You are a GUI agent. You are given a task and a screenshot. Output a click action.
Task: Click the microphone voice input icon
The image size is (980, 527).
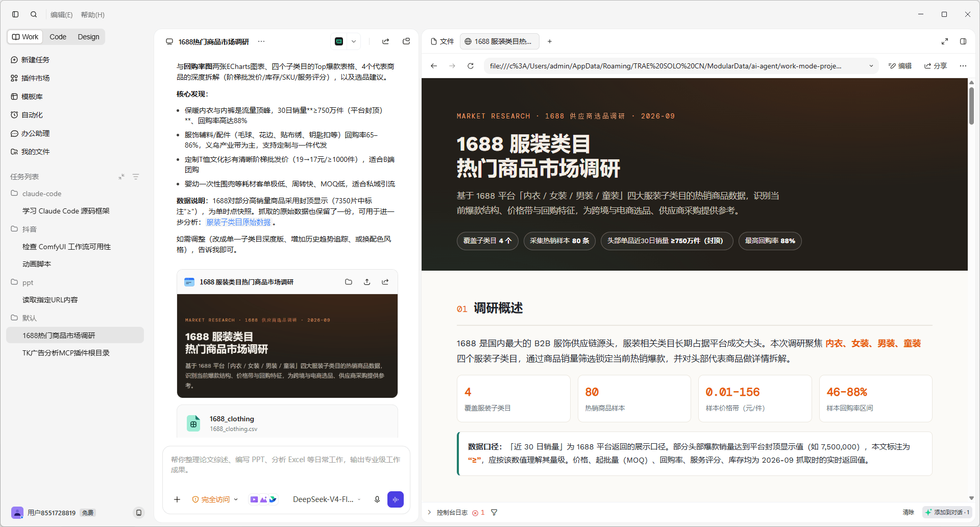click(x=377, y=499)
